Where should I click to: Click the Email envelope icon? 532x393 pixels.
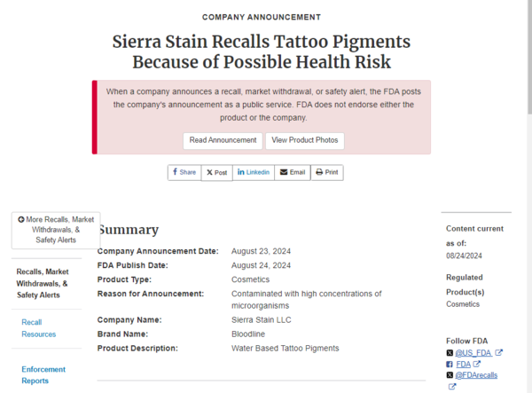click(282, 172)
